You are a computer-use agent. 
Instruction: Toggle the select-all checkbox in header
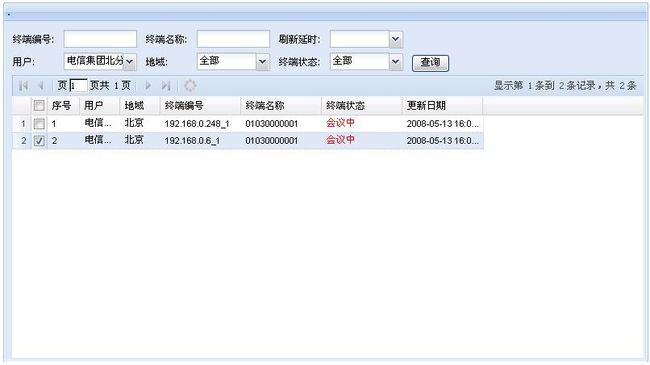pyautogui.click(x=39, y=106)
